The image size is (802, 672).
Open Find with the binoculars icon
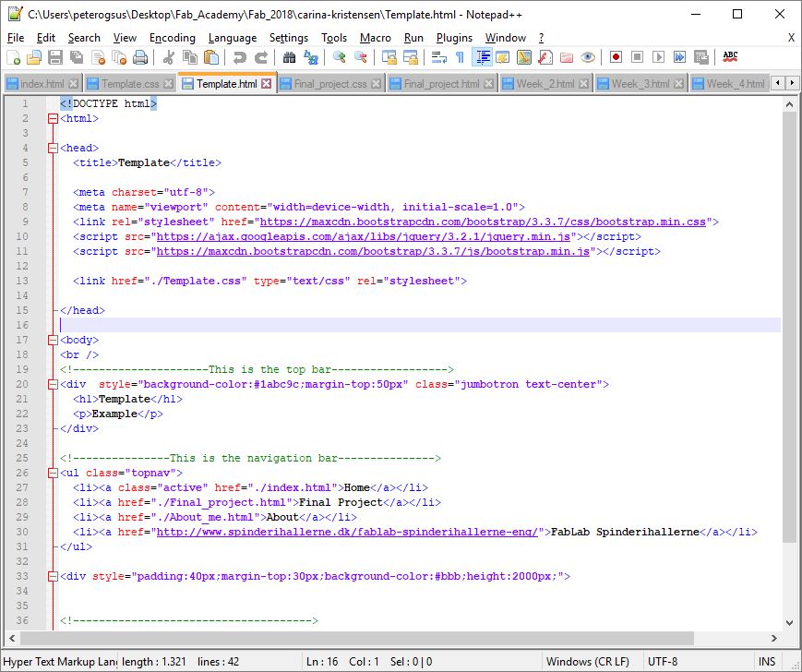[x=290, y=57]
